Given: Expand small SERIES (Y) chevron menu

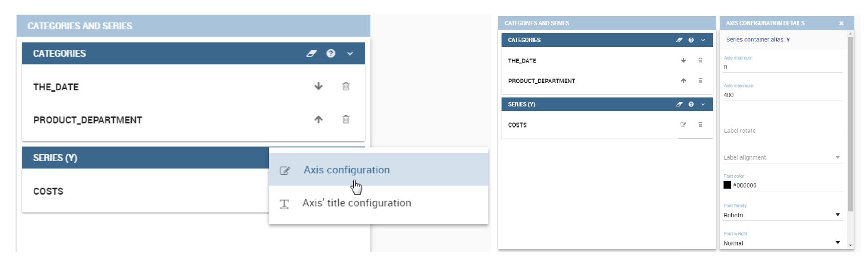Looking at the screenshot, I should pyautogui.click(x=703, y=104).
